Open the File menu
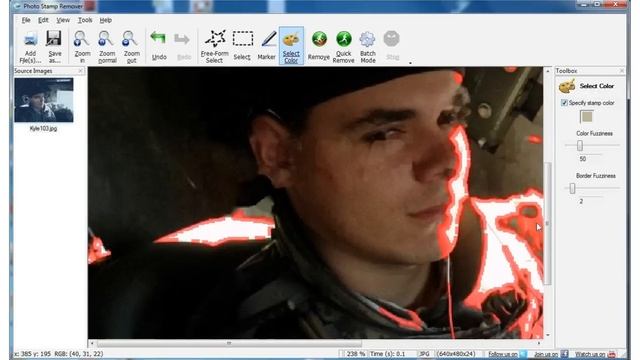The height and width of the screenshot is (360, 640). click(x=26, y=20)
